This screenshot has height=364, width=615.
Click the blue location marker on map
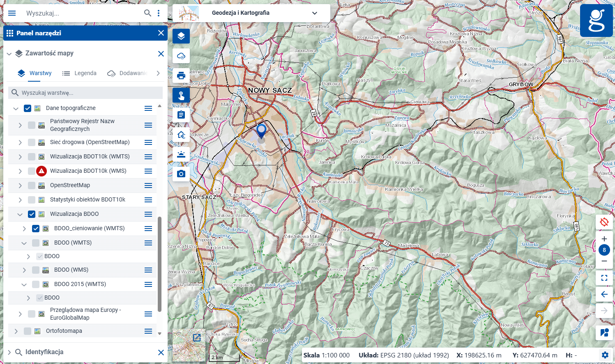pyautogui.click(x=261, y=131)
